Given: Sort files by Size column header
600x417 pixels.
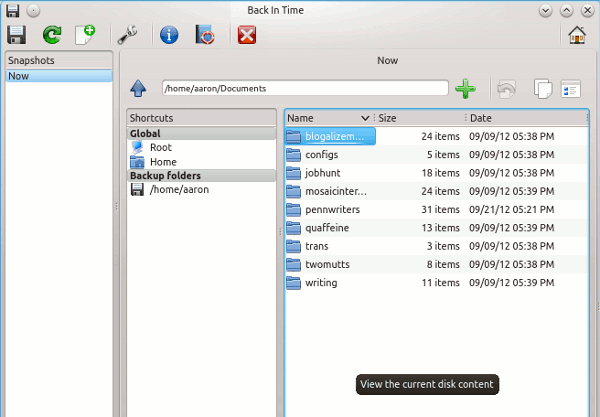Looking at the screenshot, I should tap(419, 118).
